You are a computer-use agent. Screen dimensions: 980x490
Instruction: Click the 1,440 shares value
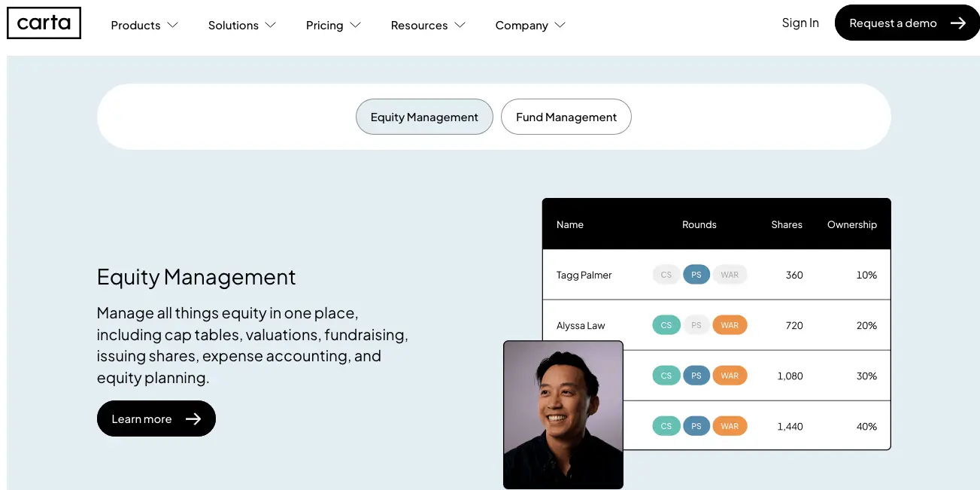pos(790,426)
